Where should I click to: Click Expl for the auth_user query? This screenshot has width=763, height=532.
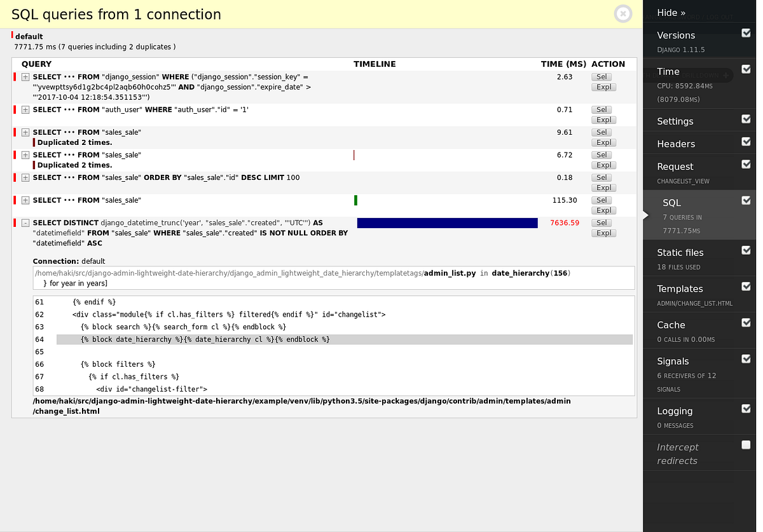tap(603, 119)
